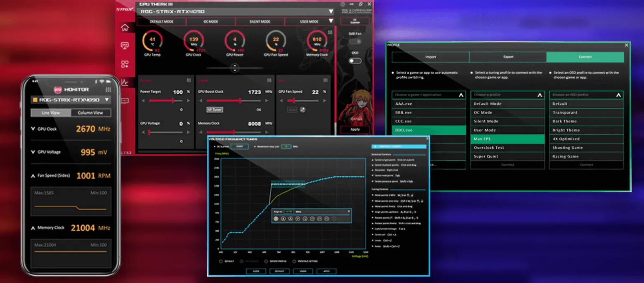
Task: Open the Clock panel settings sliders icon
Action: 270,80
